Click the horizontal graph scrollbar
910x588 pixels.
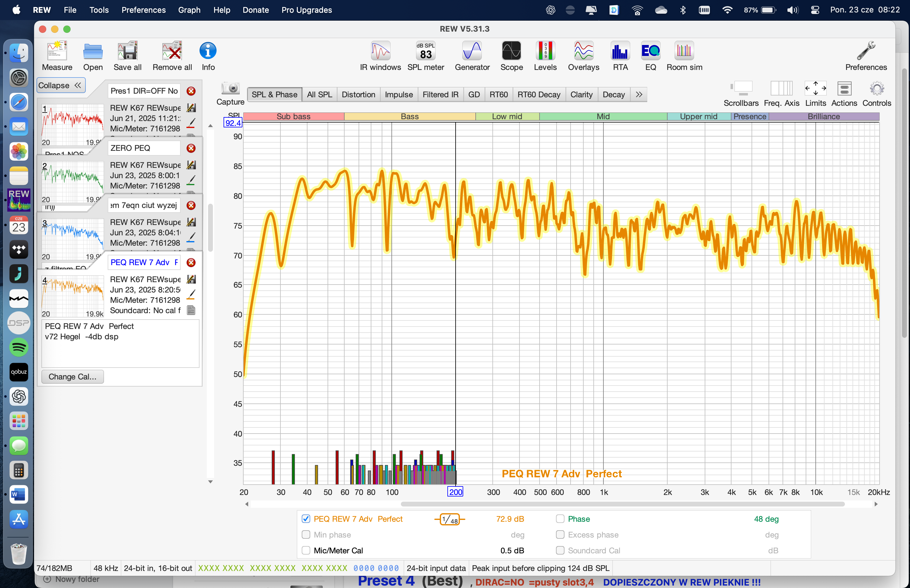(623, 504)
